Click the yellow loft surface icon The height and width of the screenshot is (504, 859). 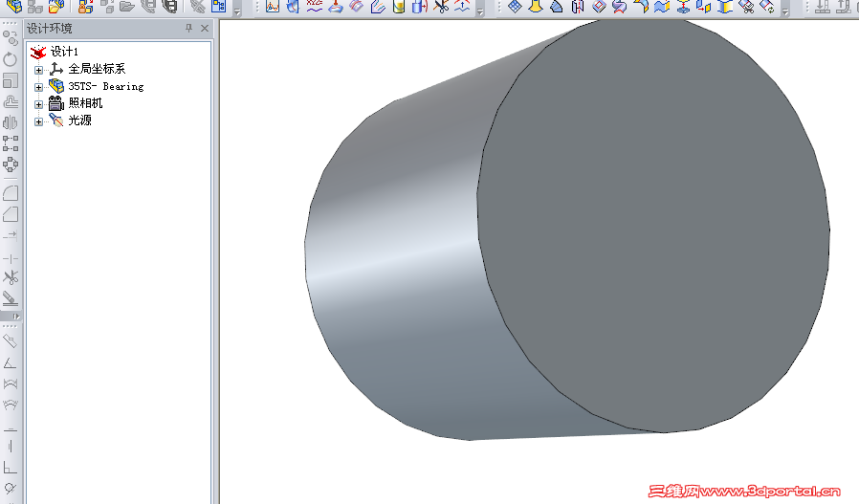(x=536, y=6)
